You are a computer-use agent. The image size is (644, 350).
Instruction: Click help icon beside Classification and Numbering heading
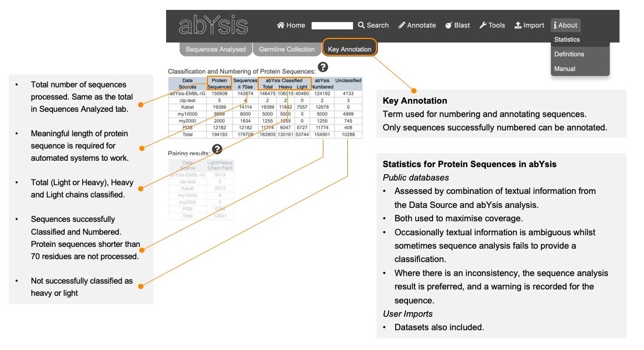322,68
